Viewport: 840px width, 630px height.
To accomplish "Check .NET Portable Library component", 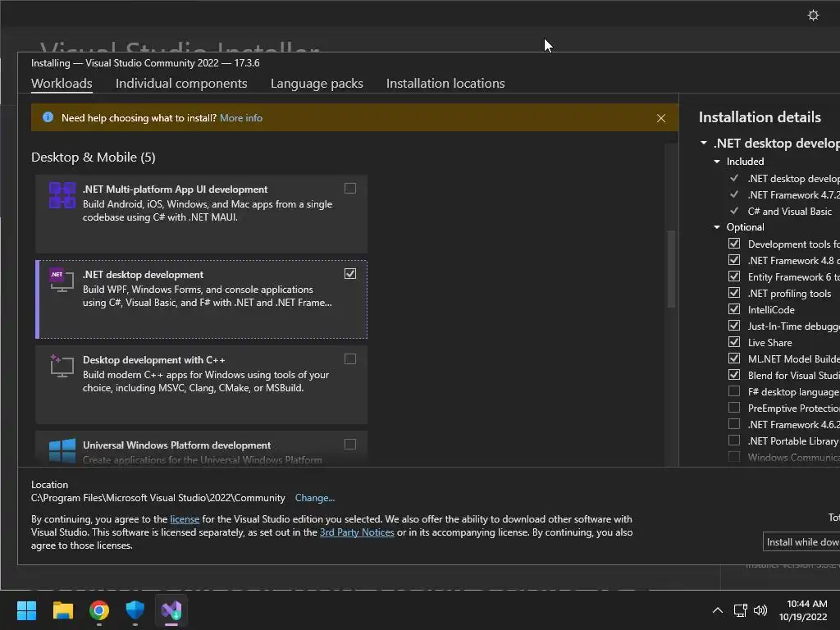I will [x=734, y=441].
